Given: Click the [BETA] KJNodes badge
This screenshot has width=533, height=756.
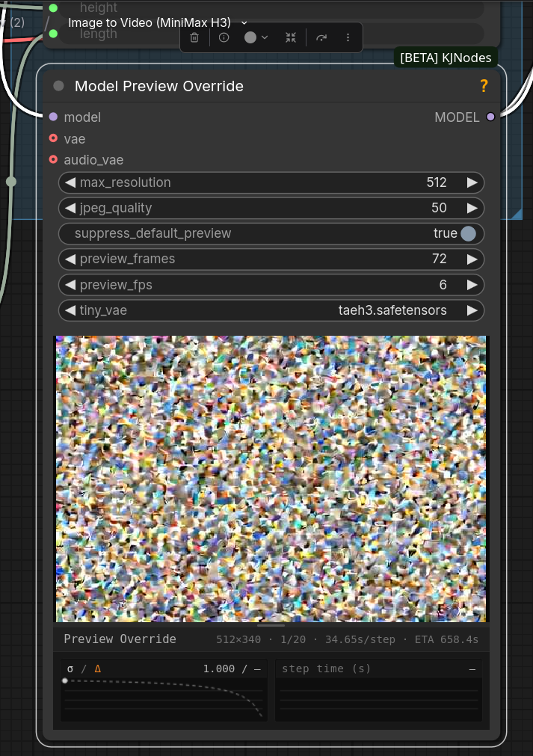Looking at the screenshot, I should coord(446,58).
